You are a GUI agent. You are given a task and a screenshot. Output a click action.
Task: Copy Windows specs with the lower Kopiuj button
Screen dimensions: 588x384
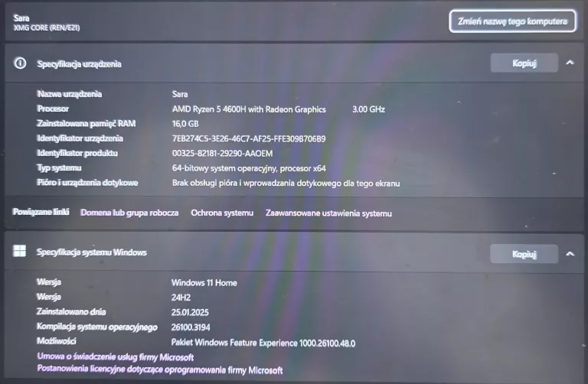point(524,254)
